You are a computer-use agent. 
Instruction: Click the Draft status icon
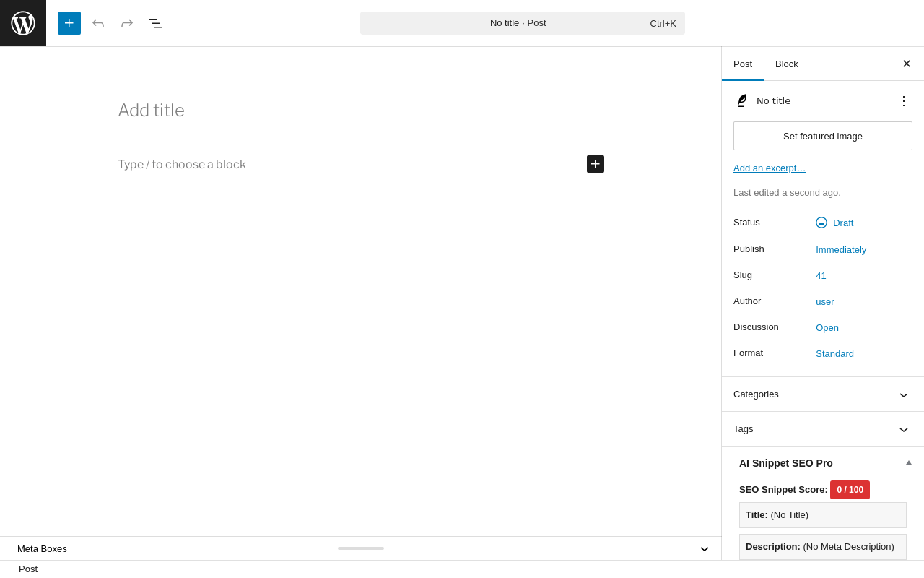coord(821,223)
